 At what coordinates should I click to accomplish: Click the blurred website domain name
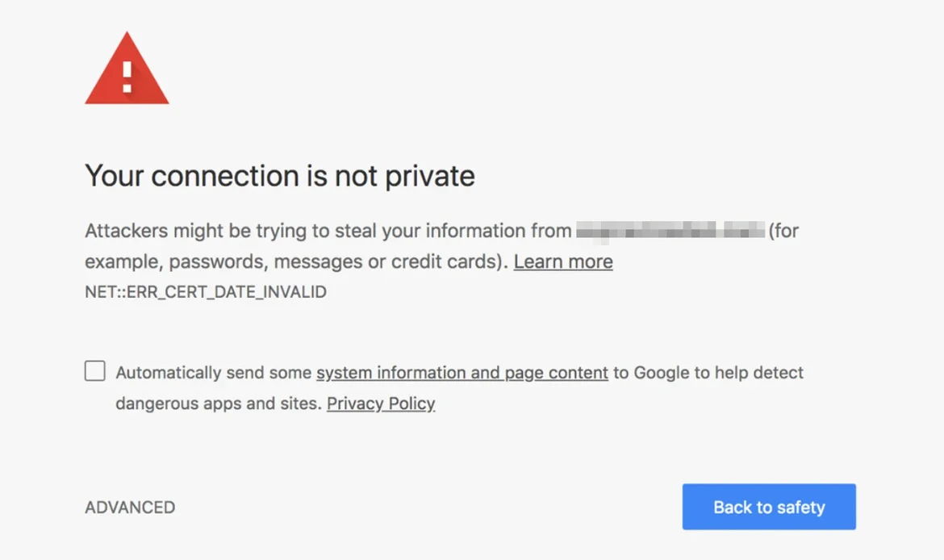(x=670, y=232)
